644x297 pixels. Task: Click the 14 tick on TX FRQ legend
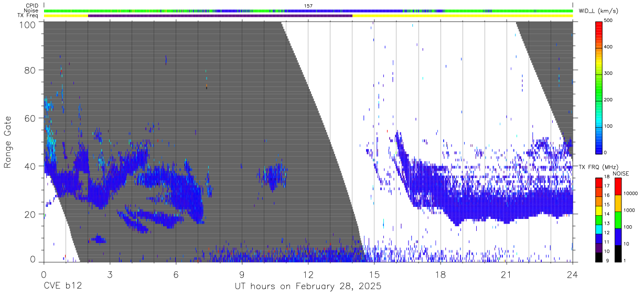(606, 214)
